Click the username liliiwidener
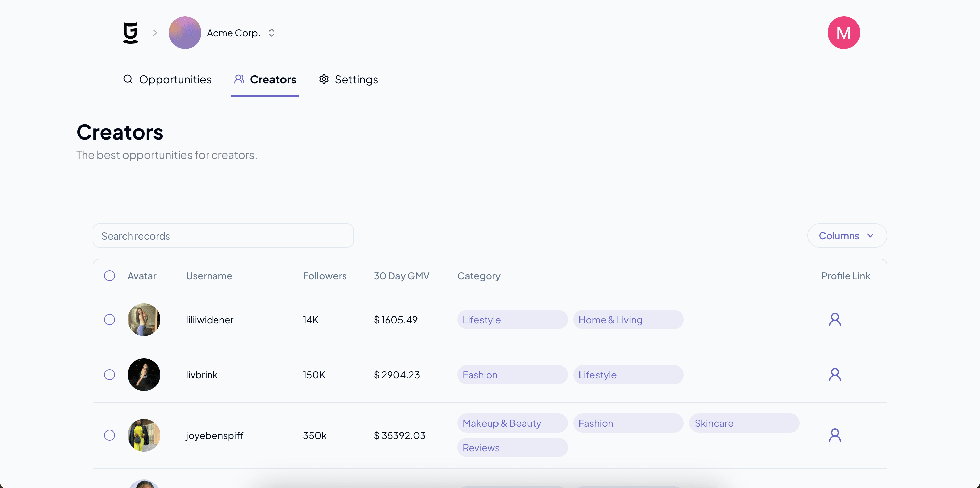Image resolution: width=980 pixels, height=488 pixels. click(210, 320)
